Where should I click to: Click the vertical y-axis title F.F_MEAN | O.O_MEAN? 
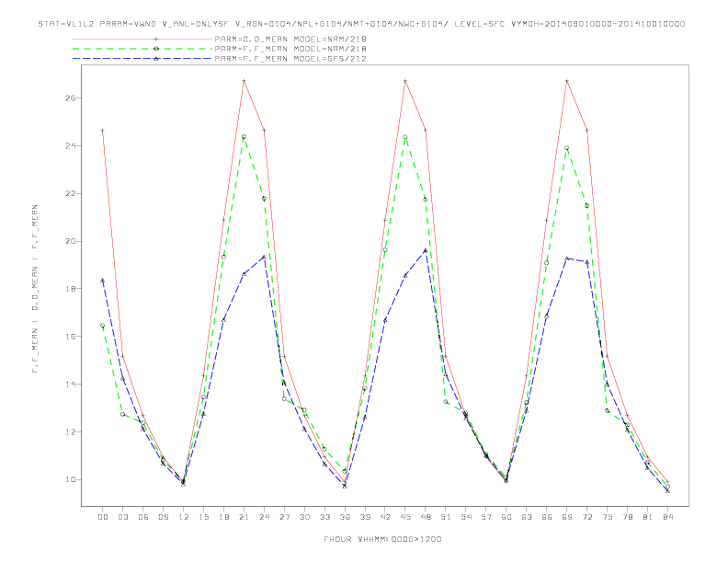[35, 289]
